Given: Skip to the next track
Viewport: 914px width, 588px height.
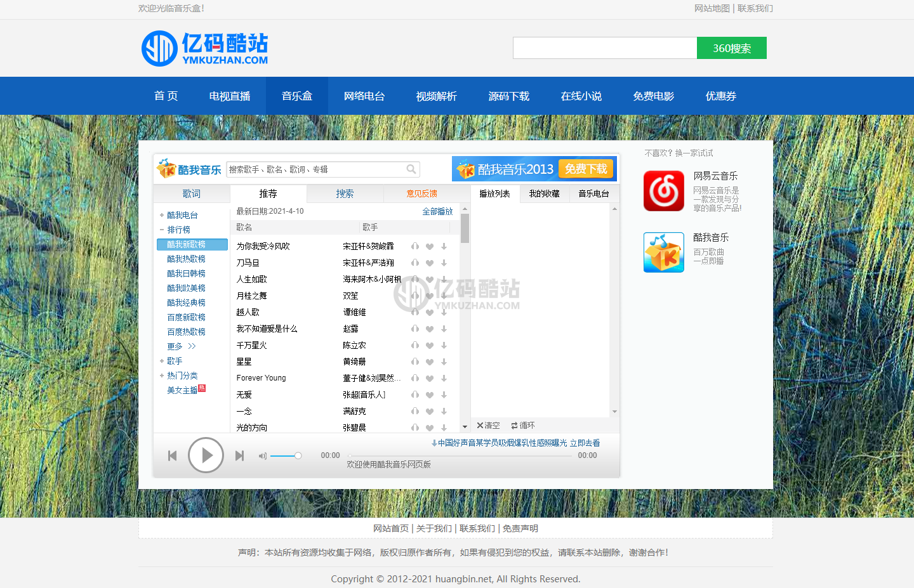Looking at the screenshot, I should [x=239, y=455].
